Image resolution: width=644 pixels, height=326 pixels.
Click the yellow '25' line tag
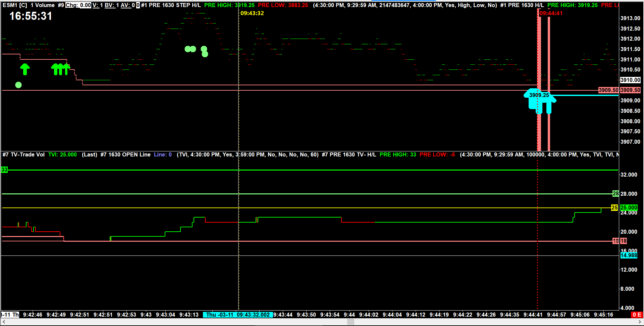tap(614, 207)
